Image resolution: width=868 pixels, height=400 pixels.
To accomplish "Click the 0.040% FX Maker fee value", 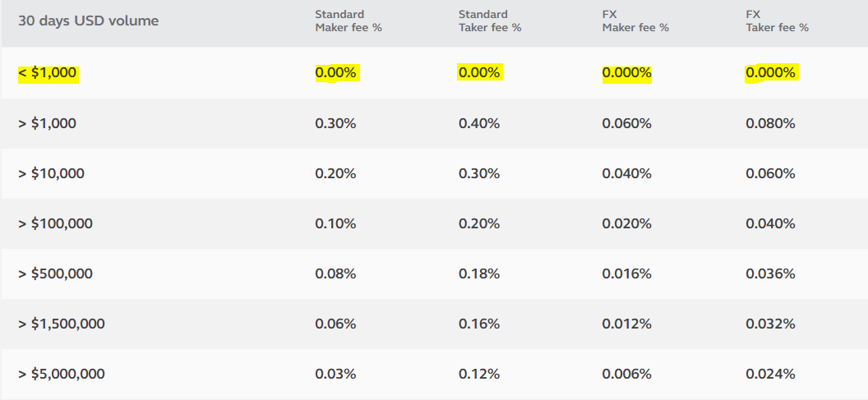I will pyautogui.click(x=626, y=173).
